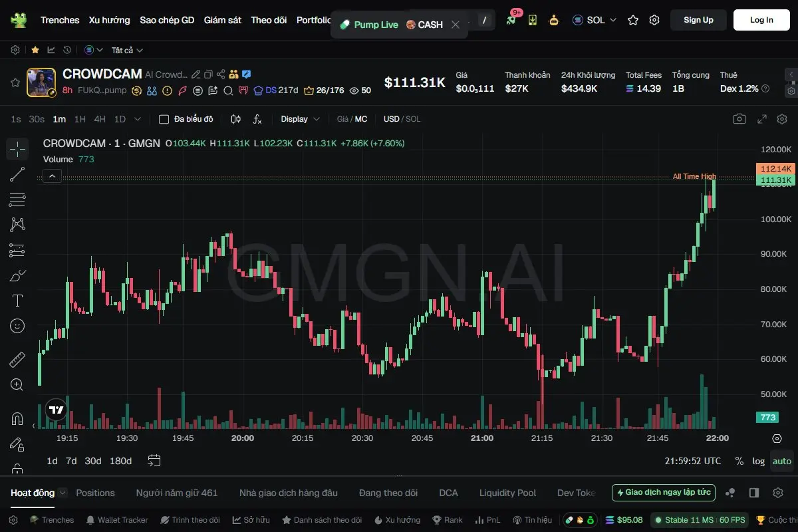
Task: Open the candlestick chart type selector
Action: coord(235,119)
